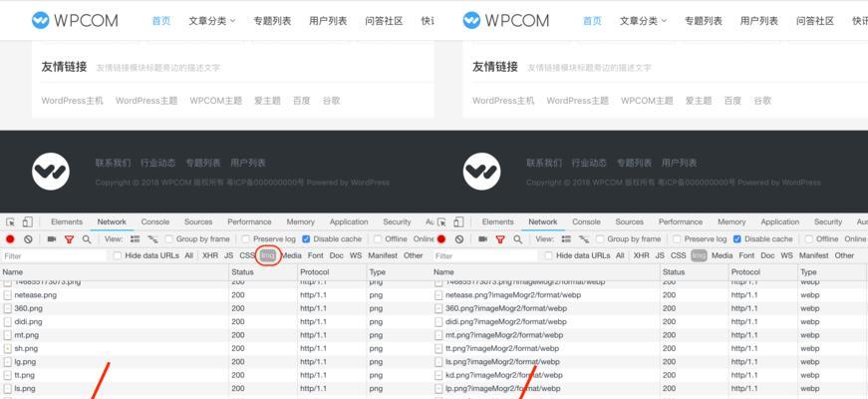Screen dimensions: 868x399
Task: Select Img filter in right DevTools
Action: click(x=699, y=255)
